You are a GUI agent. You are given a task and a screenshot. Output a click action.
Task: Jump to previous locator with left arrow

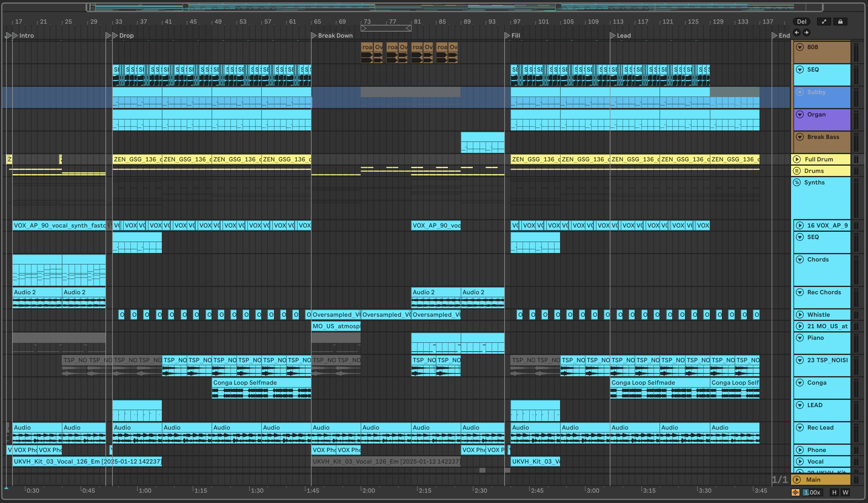797,32
